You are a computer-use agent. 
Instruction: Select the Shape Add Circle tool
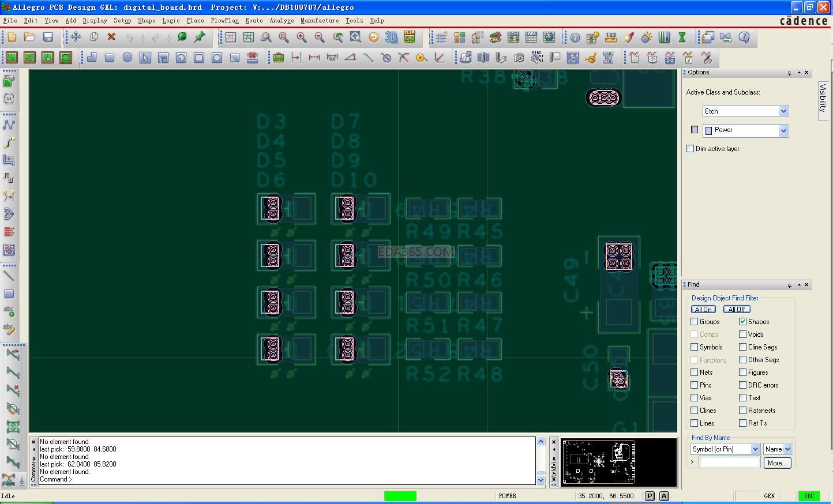point(127,58)
